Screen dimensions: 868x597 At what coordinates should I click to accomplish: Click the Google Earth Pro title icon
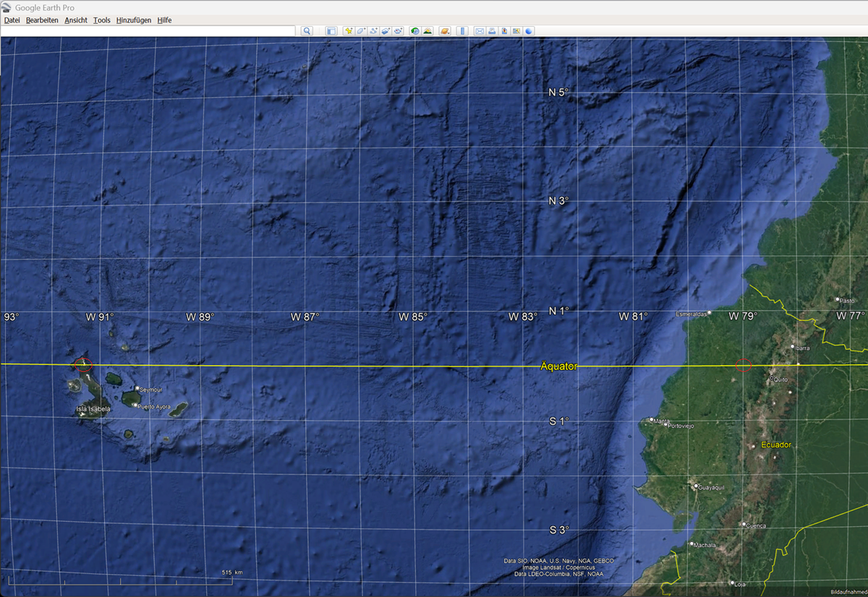(7, 7)
